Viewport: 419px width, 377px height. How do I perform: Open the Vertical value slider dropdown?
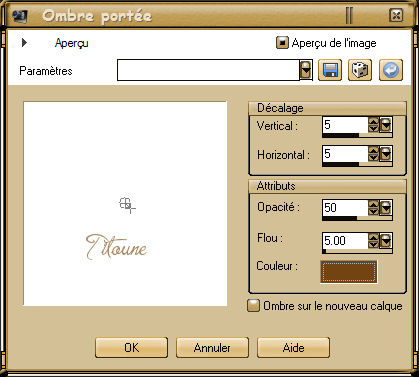coord(386,125)
